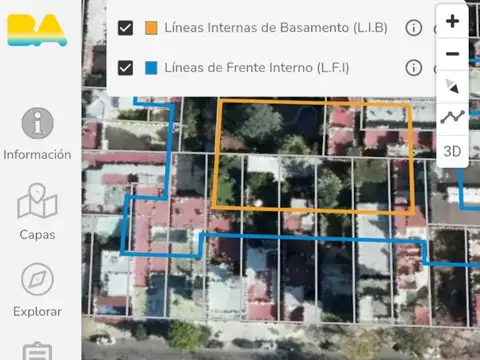Viewport: 480px width, 360px height.
Task: Switch the map to 3D view
Action: tap(452, 151)
